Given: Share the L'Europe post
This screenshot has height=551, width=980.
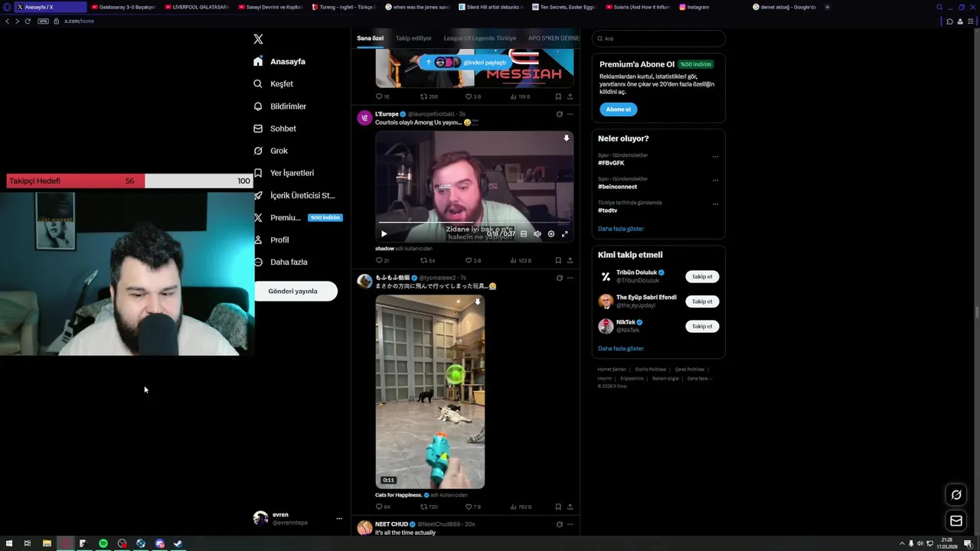Looking at the screenshot, I should tap(570, 260).
